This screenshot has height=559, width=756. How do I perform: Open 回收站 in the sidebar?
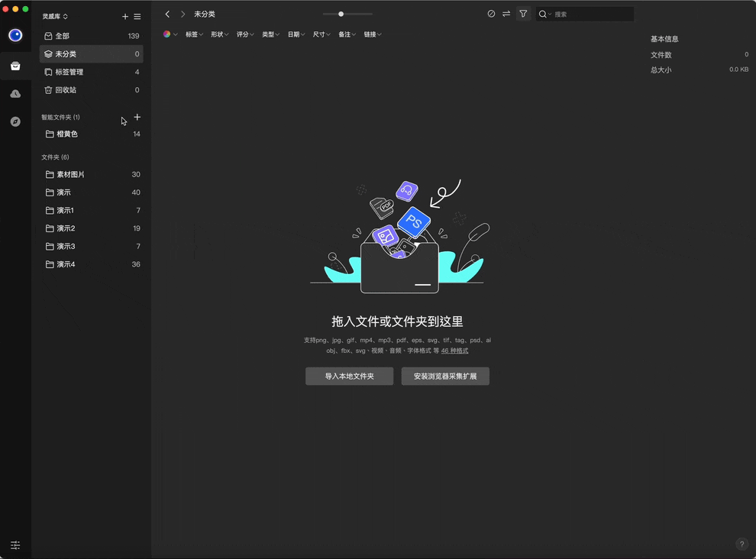(91, 89)
